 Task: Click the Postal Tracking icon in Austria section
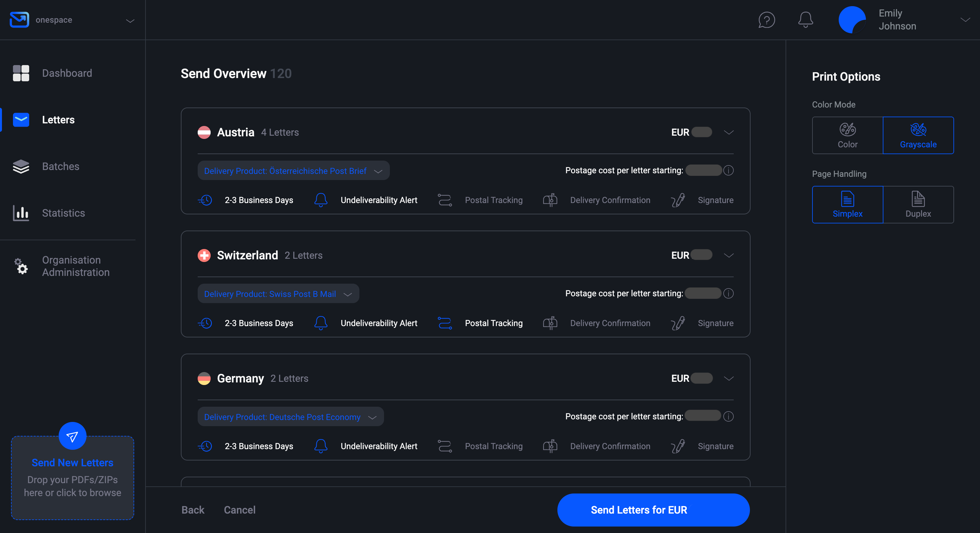click(x=444, y=199)
